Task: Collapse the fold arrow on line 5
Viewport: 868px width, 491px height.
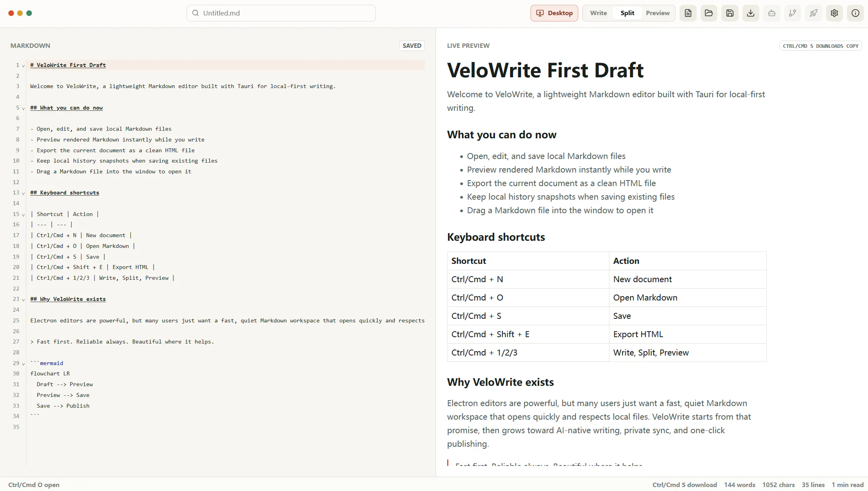Action: (x=24, y=108)
